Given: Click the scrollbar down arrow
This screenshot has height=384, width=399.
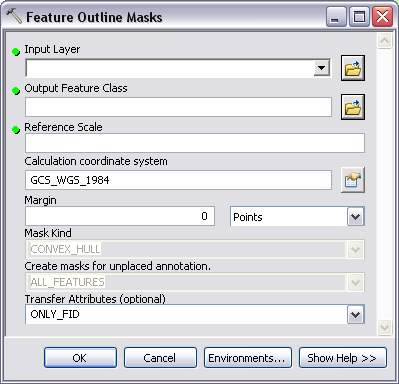Looking at the screenshot, I should pos(384,327).
